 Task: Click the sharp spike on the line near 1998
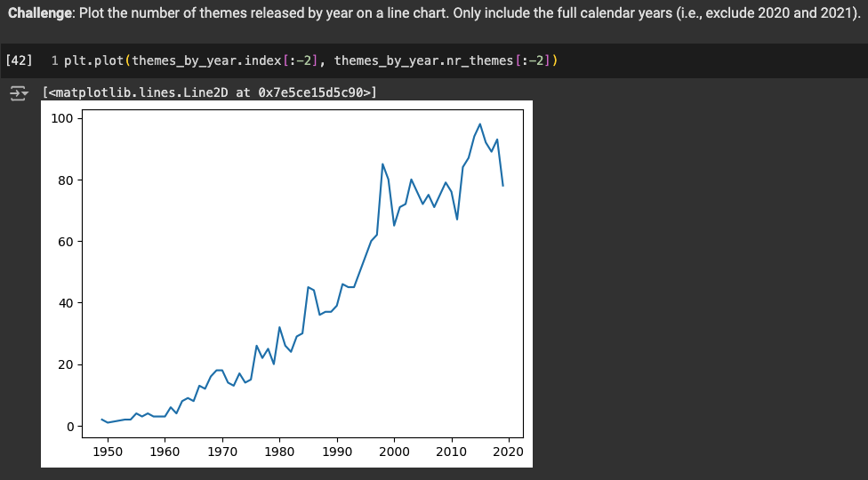coord(382,164)
